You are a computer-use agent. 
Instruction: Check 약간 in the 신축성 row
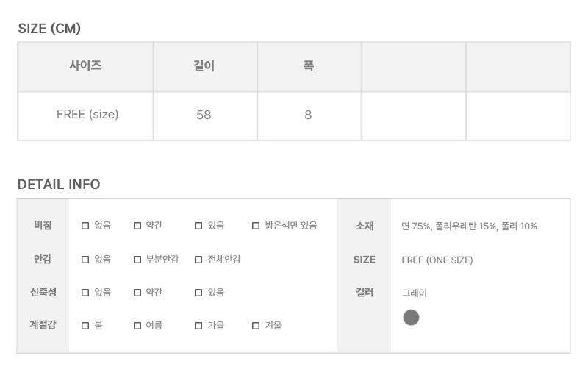(137, 293)
